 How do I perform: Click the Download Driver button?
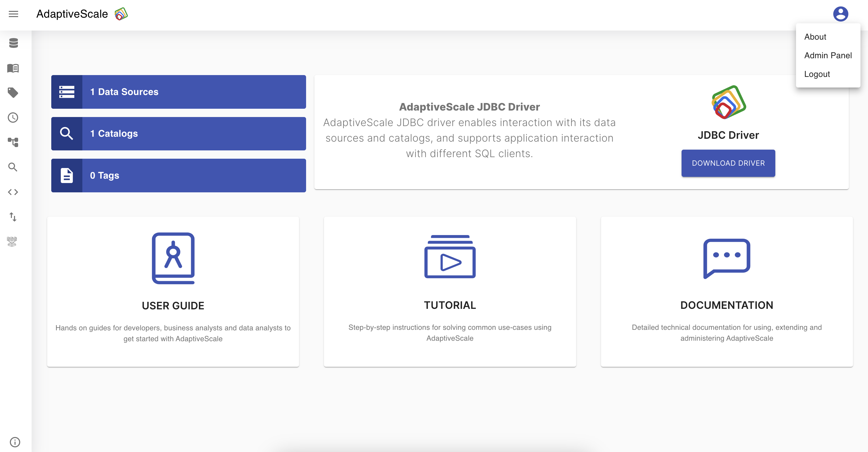pyautogui.click(x=728, y=163)
